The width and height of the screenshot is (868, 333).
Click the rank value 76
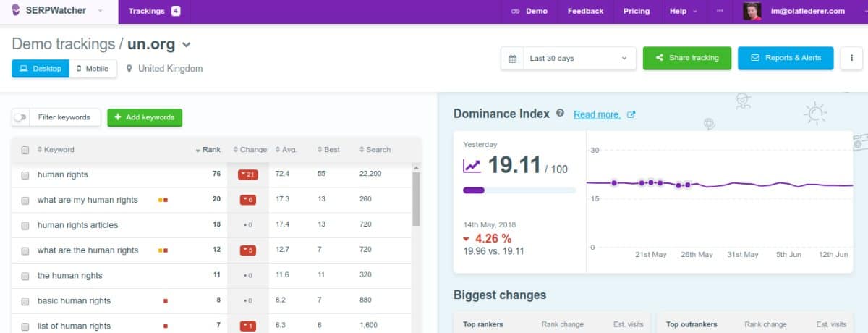tap(216, 174)
